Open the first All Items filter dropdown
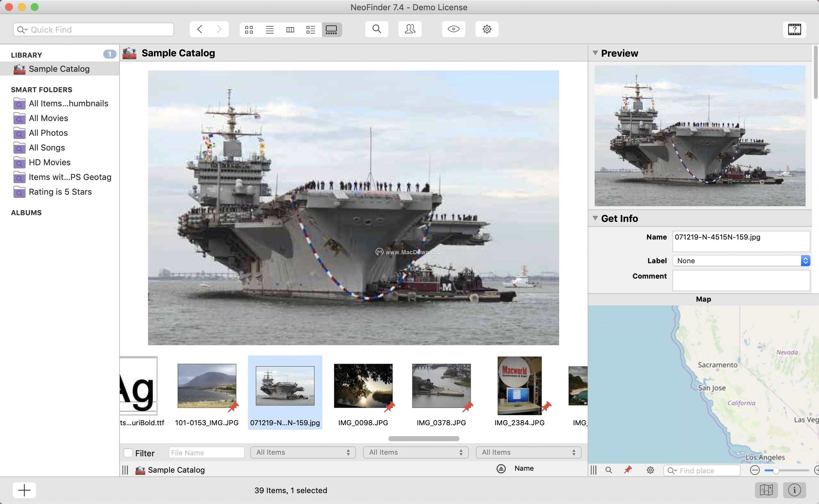The image size is (819, 504). pos(303,452)
